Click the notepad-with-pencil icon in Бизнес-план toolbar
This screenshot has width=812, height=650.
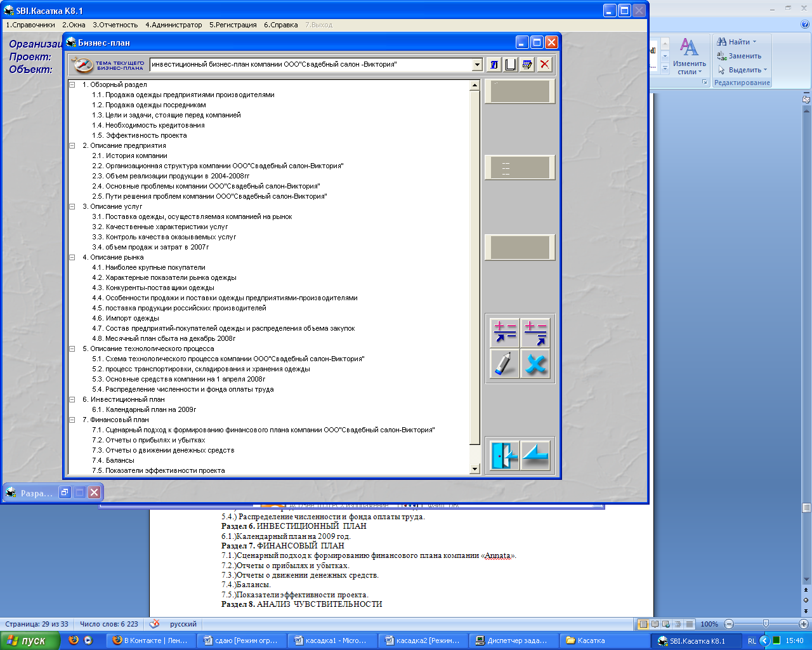coord(527,65)
